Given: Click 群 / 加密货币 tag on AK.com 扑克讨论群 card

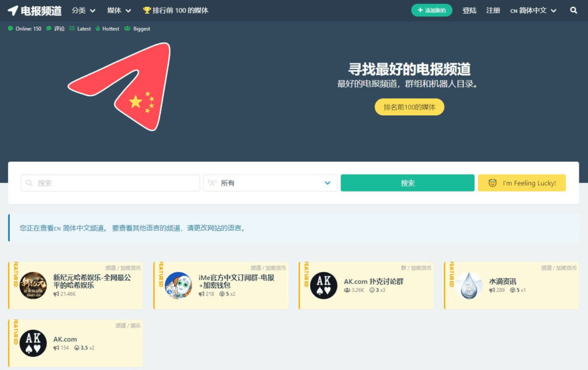Looking at the screenshot, I should coord(416,268).
